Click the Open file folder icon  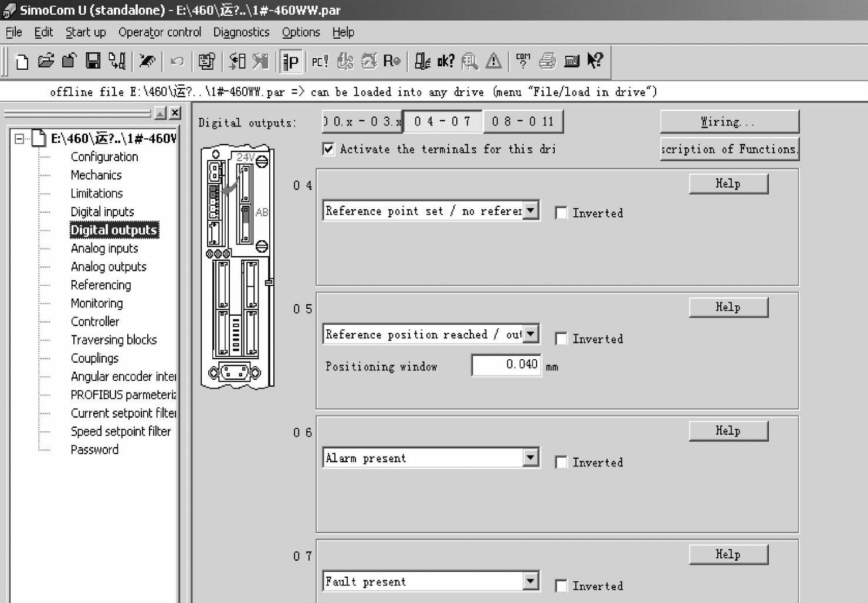click(45, 61)
